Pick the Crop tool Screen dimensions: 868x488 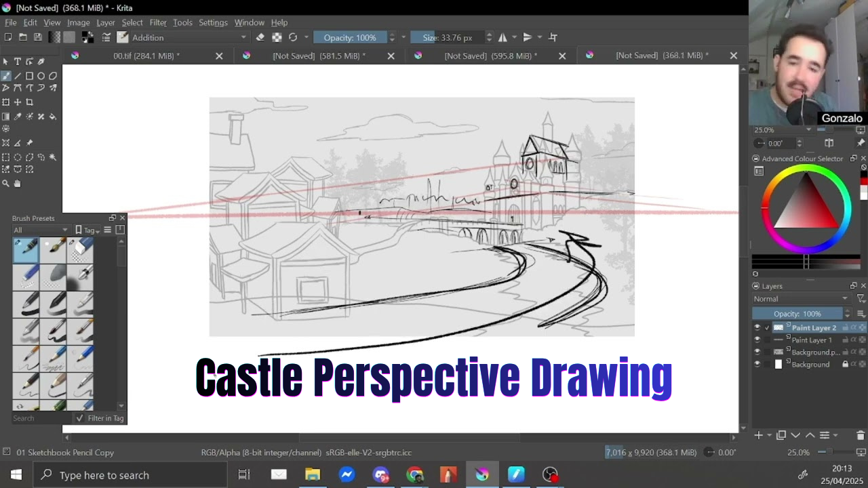[29, 102]
